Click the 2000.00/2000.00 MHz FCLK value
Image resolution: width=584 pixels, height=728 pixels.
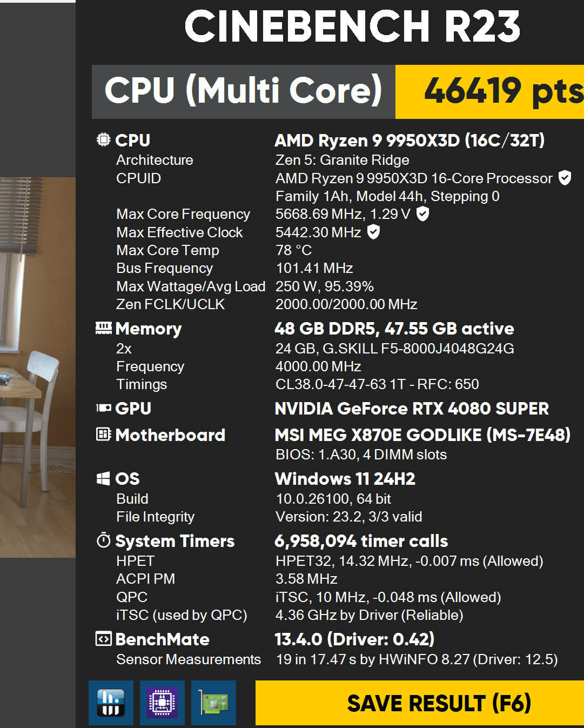point(346,304)
